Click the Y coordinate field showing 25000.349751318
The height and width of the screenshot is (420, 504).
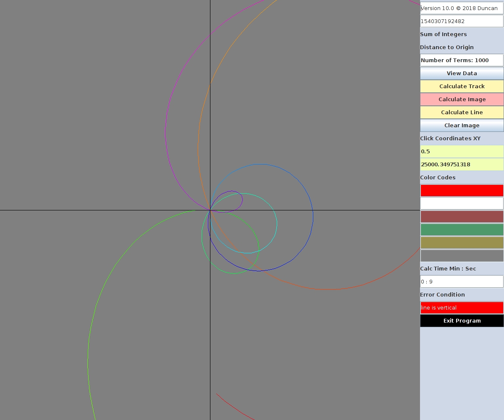[462, 164]
